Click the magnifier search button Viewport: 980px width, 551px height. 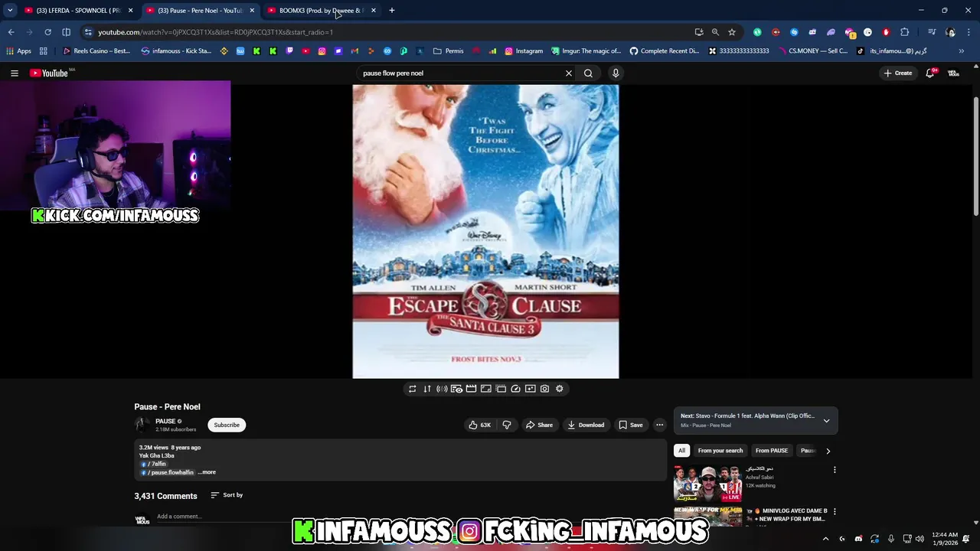coord(588,73)
